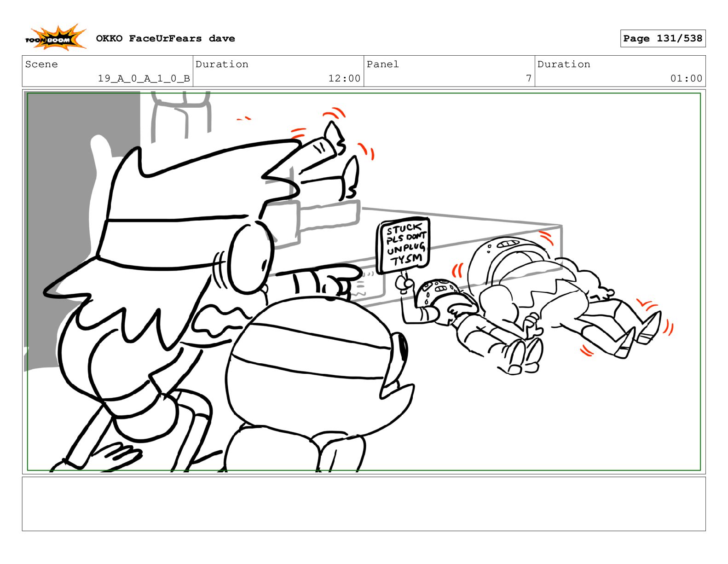The image size is (728, 564).
Task: Select the panel number '7'
Action: [x=529, y=78]
